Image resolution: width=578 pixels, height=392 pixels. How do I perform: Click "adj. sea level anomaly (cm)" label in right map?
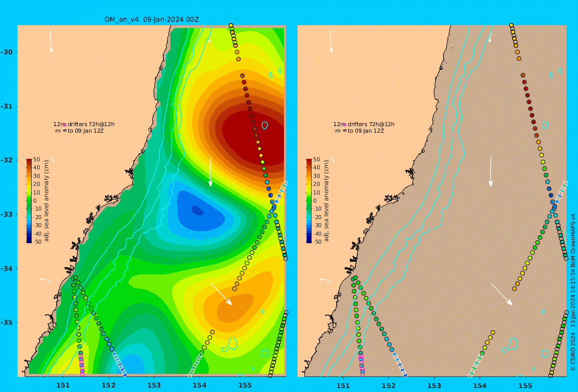pos(326,201)
